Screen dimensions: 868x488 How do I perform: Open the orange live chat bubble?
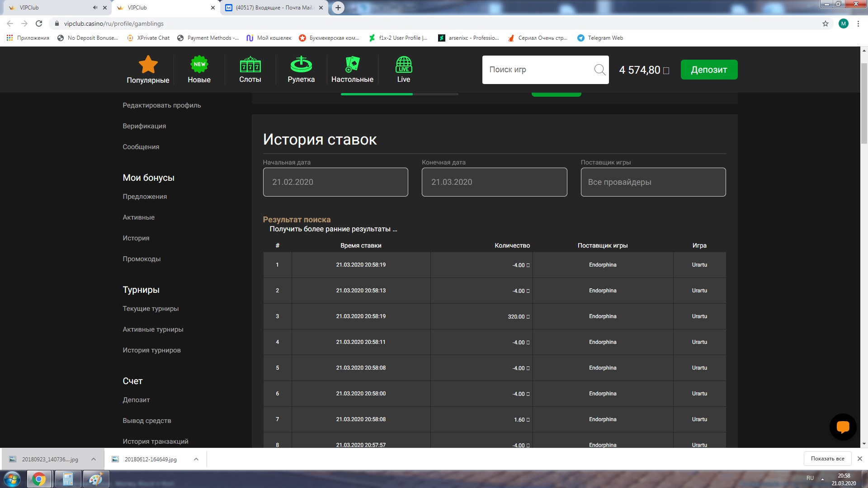[x=843, y=427]
